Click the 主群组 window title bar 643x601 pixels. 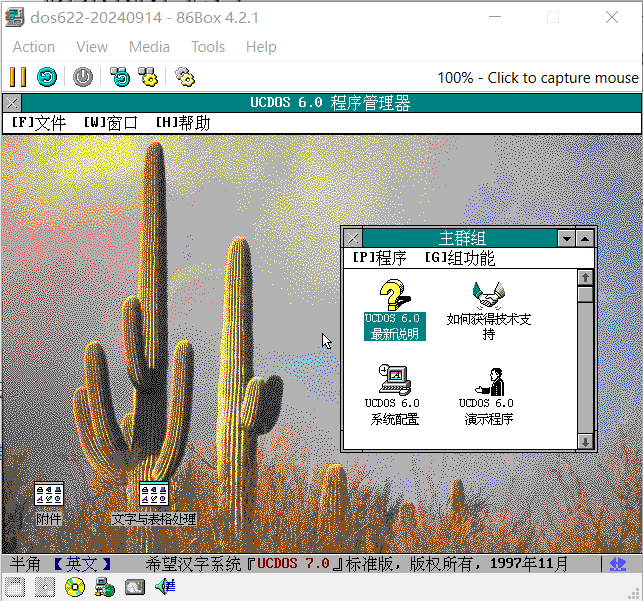pos(460,238)
